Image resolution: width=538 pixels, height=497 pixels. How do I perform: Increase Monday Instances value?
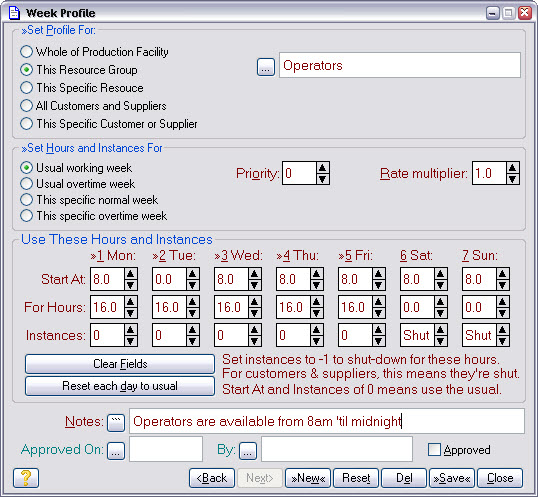[x=130, y=330]
